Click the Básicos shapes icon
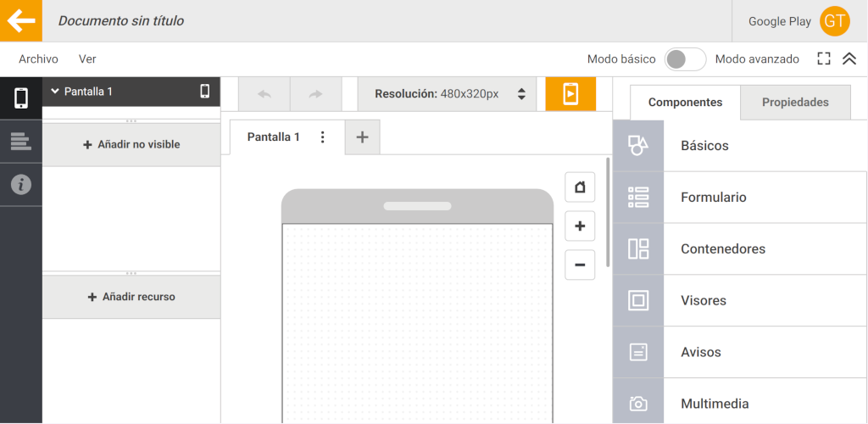The image size is (868, 424). (638, 146)
